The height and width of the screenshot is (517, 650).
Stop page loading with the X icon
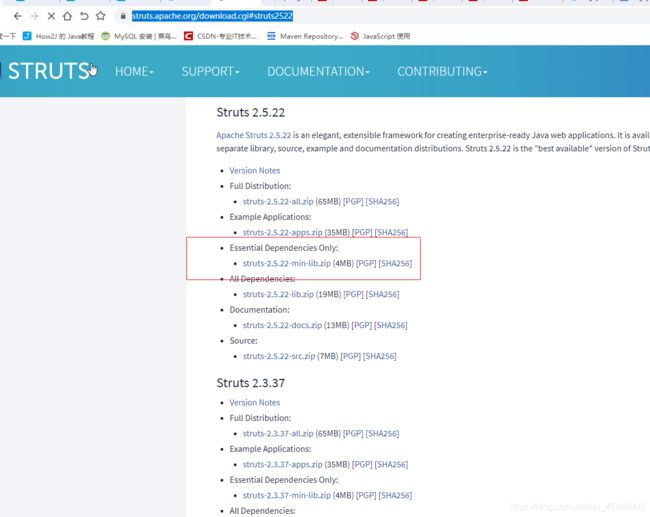coord(51,16)
